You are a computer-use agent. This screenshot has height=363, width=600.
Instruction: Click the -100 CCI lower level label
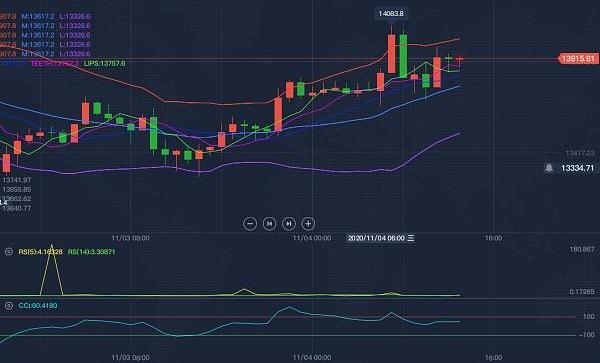587,335
